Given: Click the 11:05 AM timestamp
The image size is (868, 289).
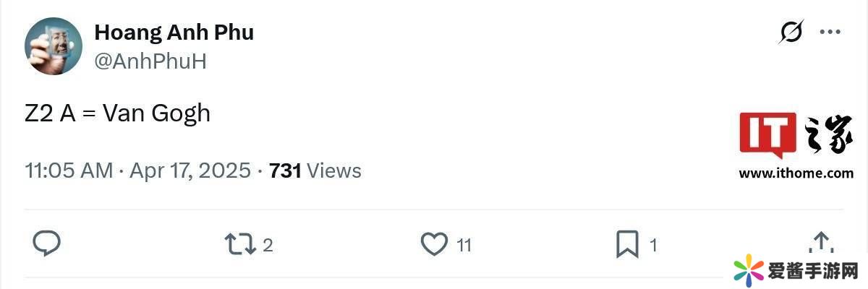Looking at the screenshot, I should pos(69,171).
